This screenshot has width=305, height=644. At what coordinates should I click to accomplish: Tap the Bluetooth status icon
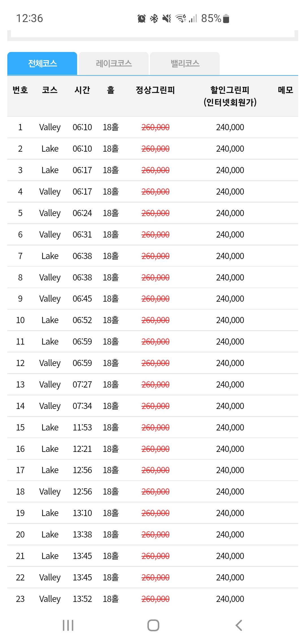point(154,19)
